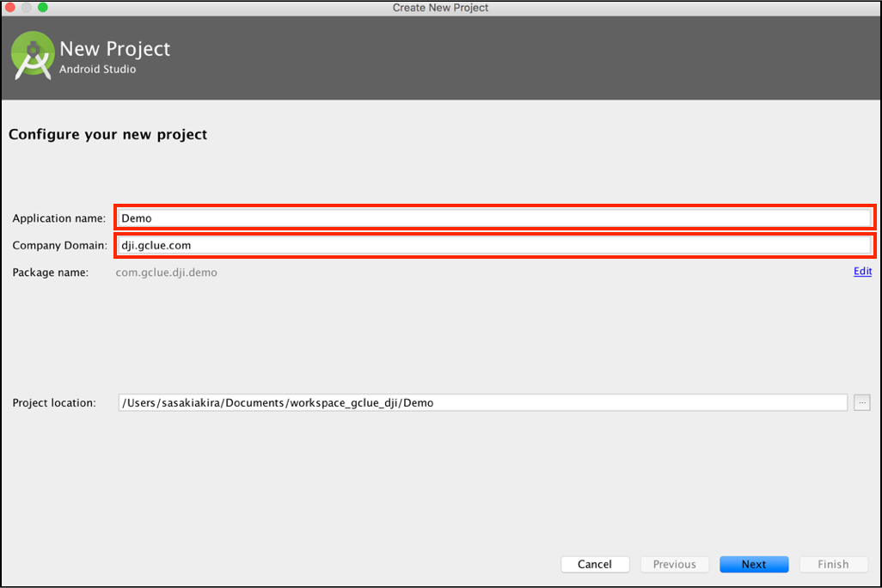Click the Android Studio logo icon
The image size is (882, 588).
click(33, 56)
